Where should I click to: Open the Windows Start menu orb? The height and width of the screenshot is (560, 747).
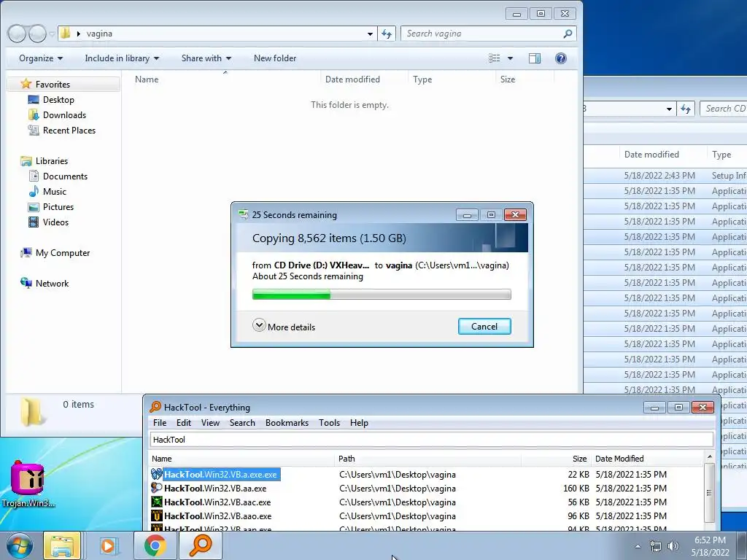[x=20, y=545]
